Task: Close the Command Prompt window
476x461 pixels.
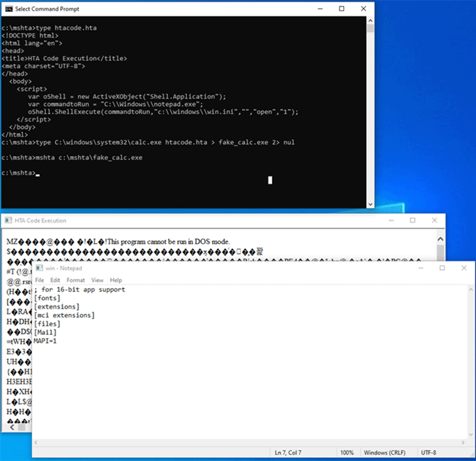Action: click(364, 9)
